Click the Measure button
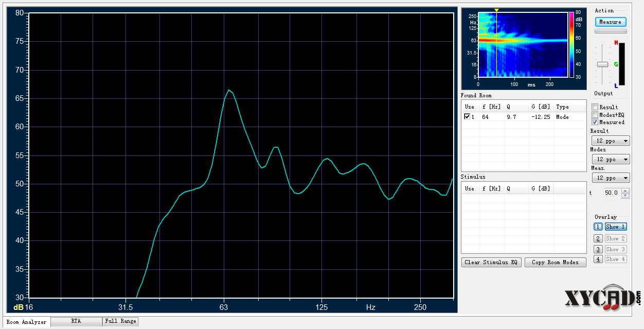644x329 pixels. point(610,22)
